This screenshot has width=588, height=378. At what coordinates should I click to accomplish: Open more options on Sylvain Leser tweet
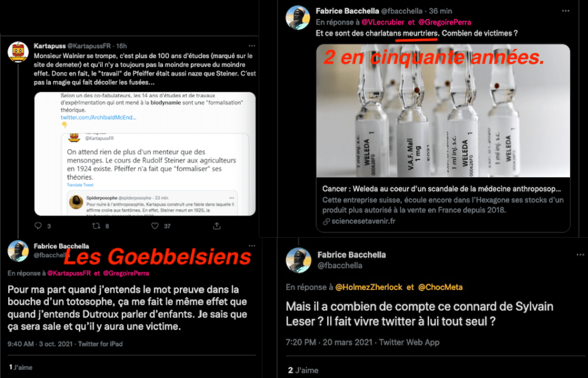[x=580, y=254]
